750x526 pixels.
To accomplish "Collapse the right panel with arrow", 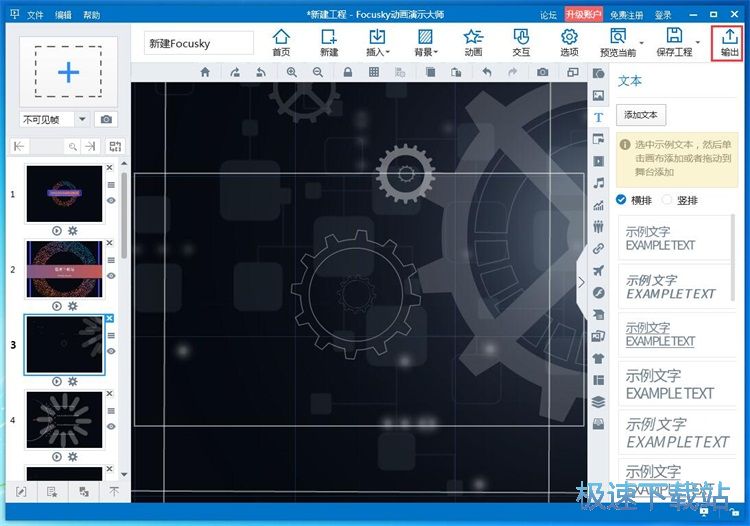I will [581, 282].
